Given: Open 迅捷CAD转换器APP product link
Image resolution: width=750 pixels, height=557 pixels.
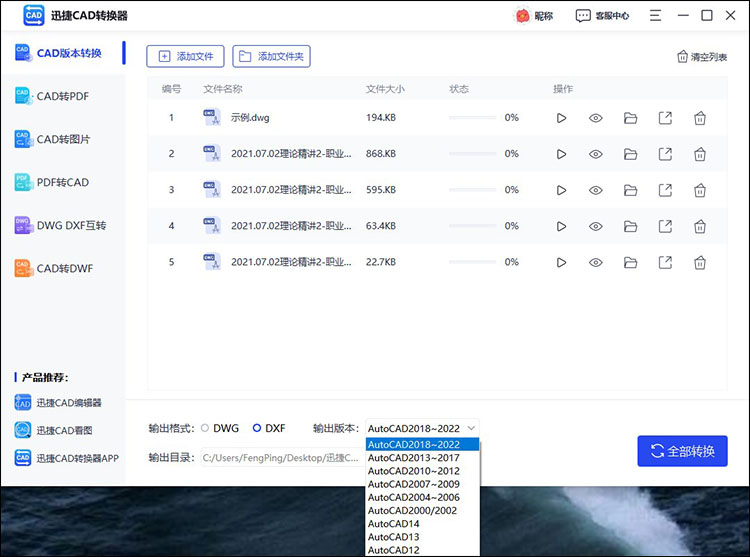Looking at the screenshot, I should [66, 458].
